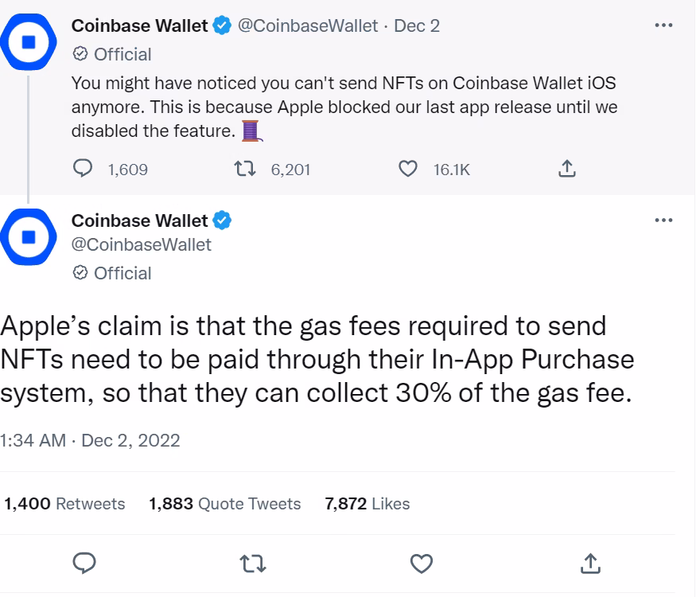View the 7,872 Likes list
700x597 pixels.
coord(367,504)
